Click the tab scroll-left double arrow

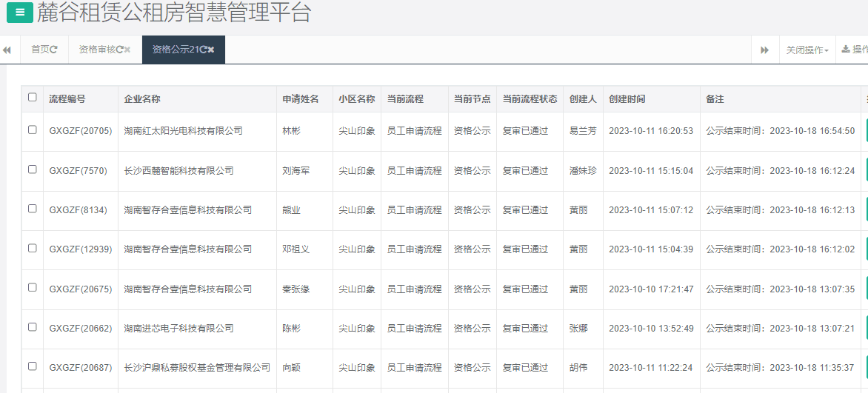(x=7, y=50)
